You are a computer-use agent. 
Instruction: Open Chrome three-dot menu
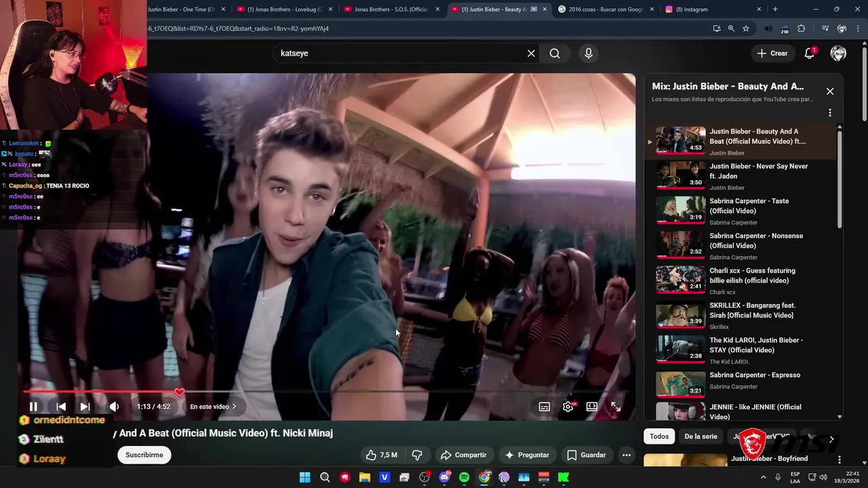[859, 28]
